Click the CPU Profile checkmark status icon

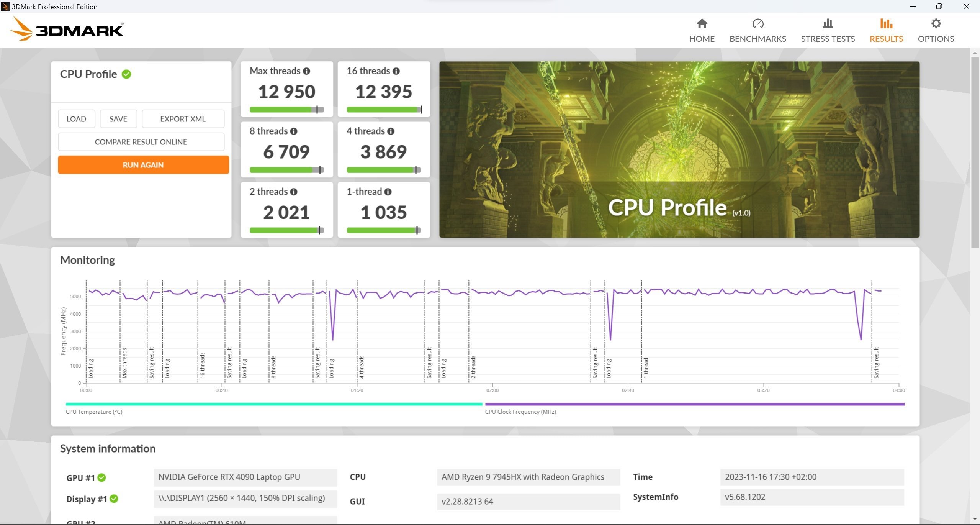click(128, 73)
